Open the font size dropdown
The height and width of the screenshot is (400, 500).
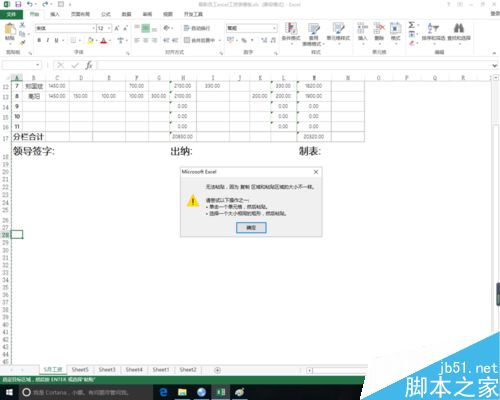109,28
